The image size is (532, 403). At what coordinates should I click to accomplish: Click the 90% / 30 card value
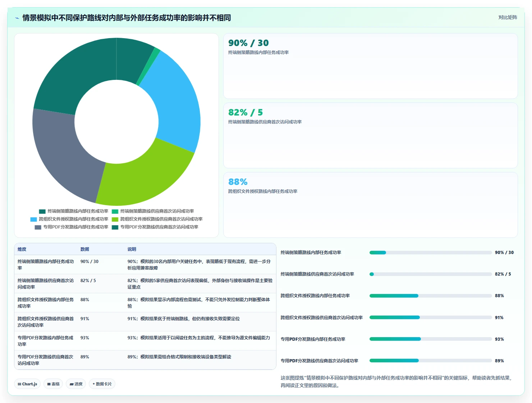pos(248,43)
